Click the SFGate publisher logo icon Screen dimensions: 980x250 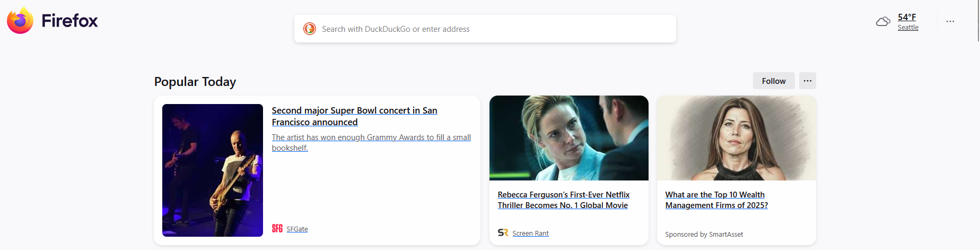pos(277,229)
